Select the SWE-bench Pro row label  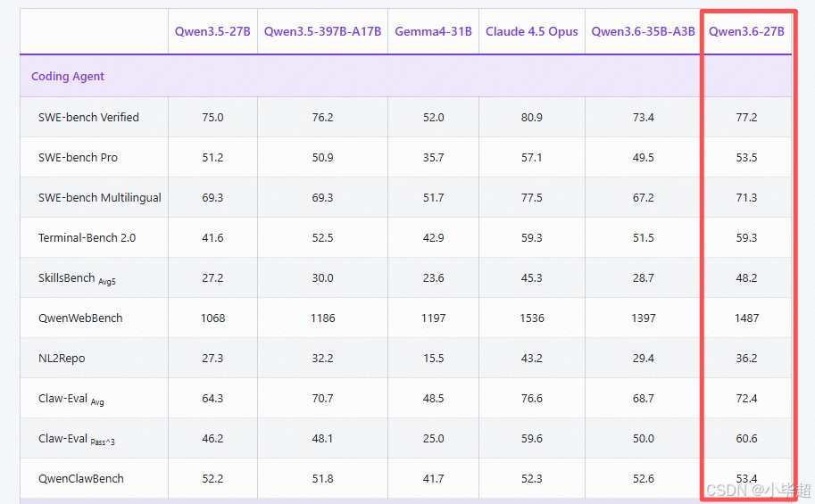click(78, 157)
